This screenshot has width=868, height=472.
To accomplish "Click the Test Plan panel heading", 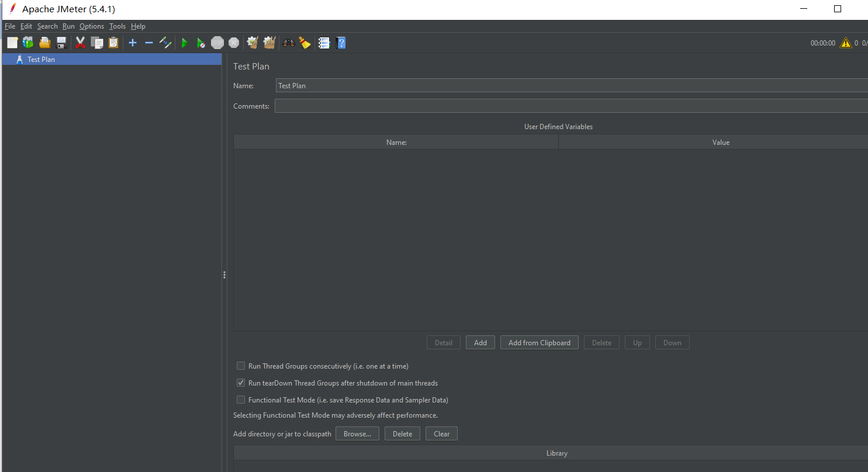I will click(x=251, y=66).
